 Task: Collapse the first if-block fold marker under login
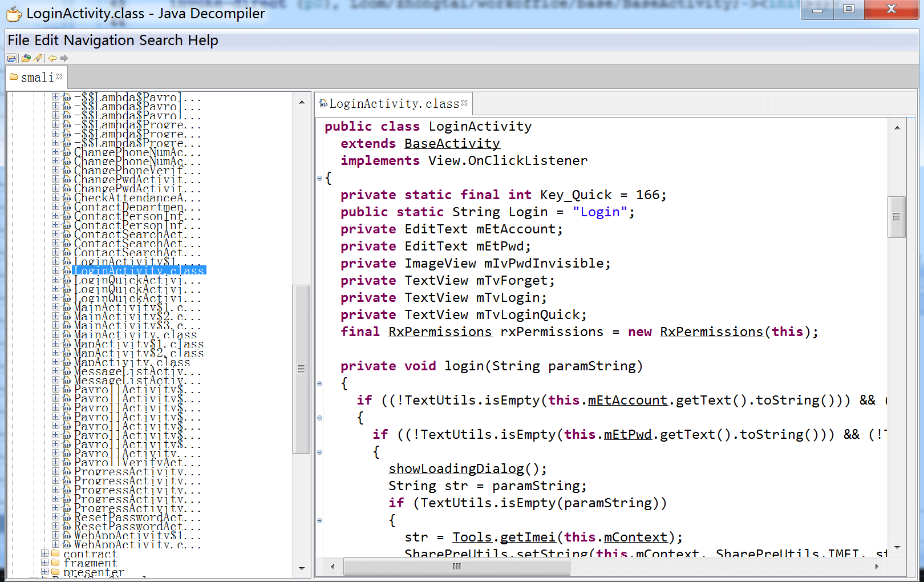320,418
